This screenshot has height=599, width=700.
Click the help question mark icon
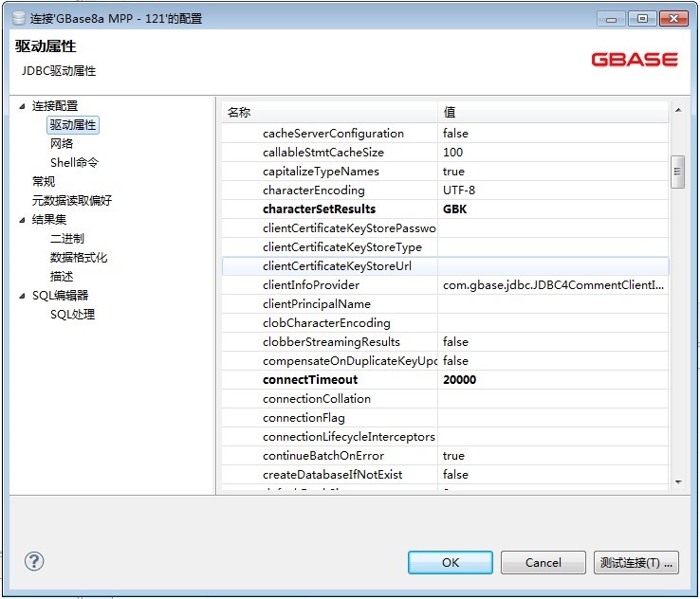click(x=34, y=561)
